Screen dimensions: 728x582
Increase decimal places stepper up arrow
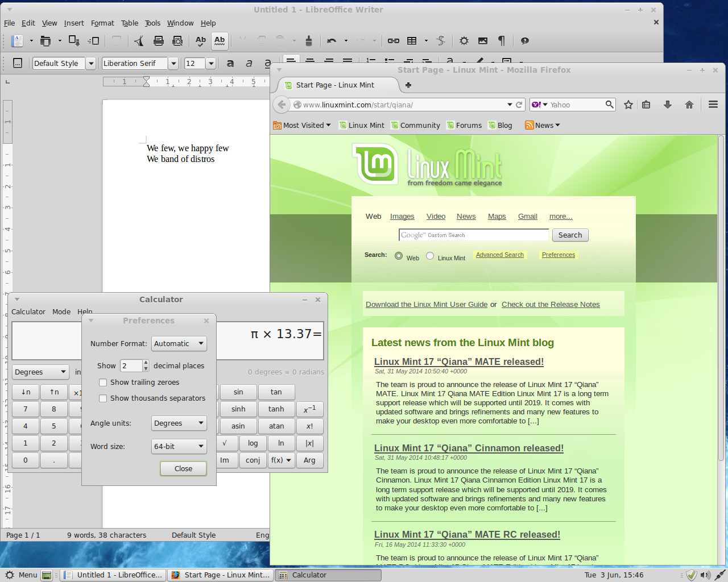[146, 363]
